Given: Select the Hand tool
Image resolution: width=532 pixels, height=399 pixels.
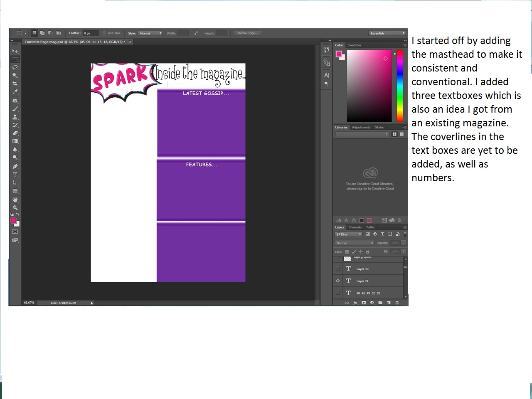Looking at the screenshot, I should pos(15,200).
